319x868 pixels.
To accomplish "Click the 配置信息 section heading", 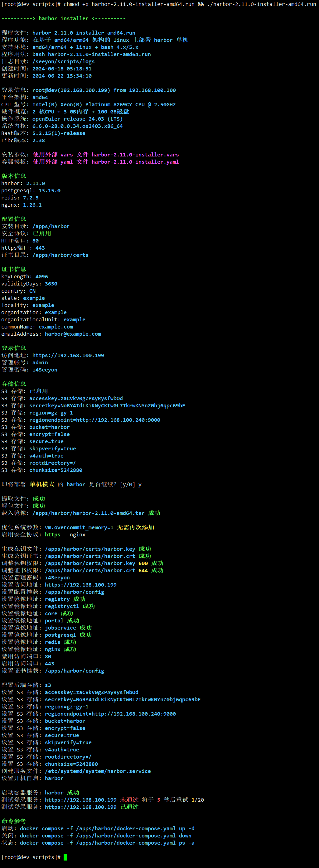I will point(14,219).
